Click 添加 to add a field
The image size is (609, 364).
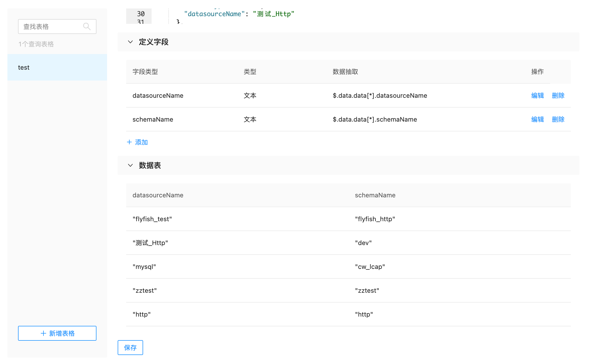point(141,142)
